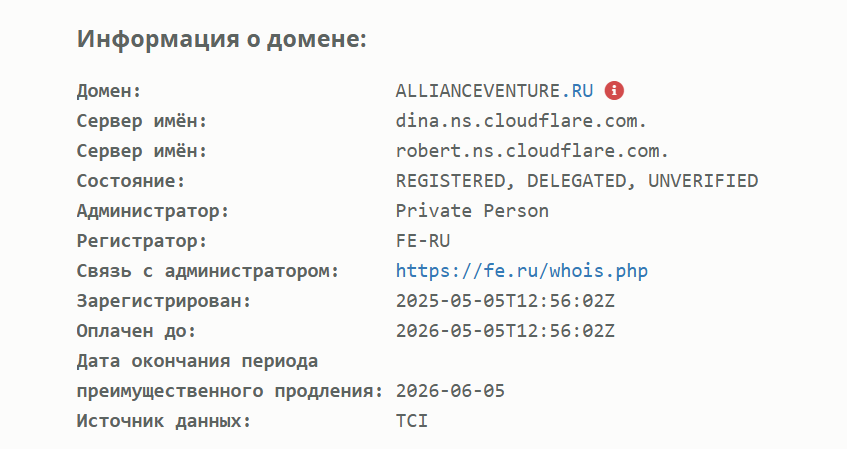
Task: Click registration date 2025-05-05T12:56:02Z
Action: point(505,301)
